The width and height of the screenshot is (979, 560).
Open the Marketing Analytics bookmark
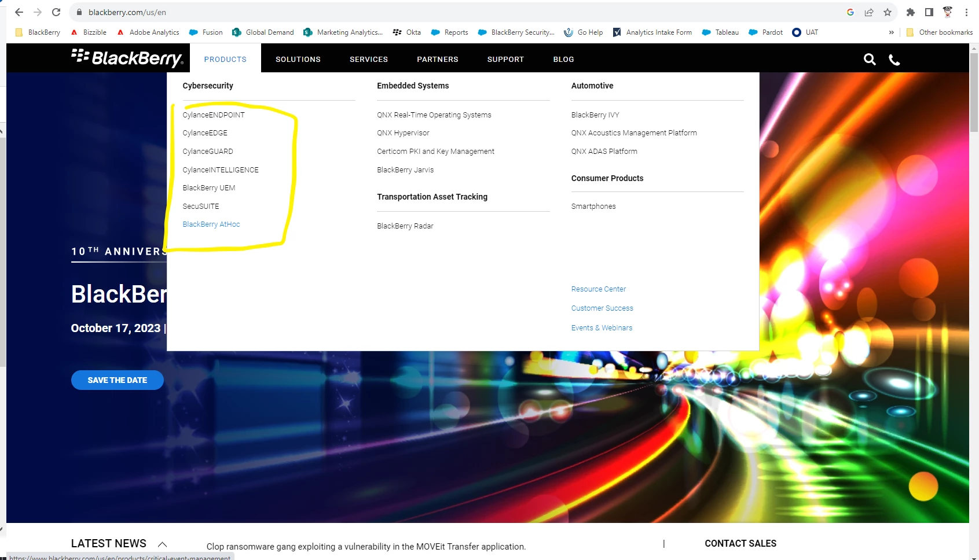pos(343,32)
